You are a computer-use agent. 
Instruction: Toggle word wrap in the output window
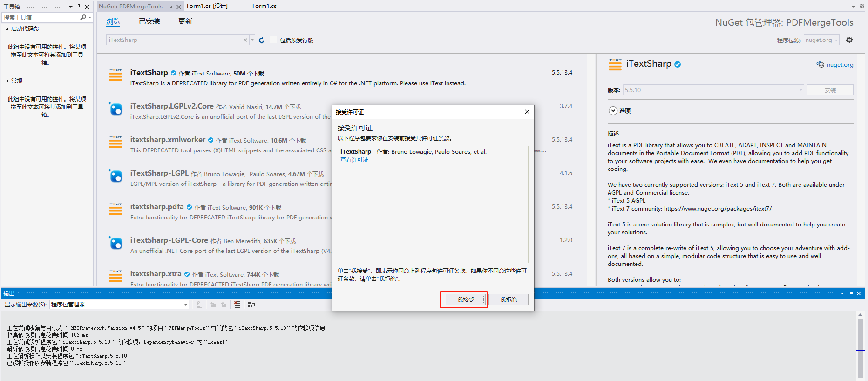tap(251, 305)
